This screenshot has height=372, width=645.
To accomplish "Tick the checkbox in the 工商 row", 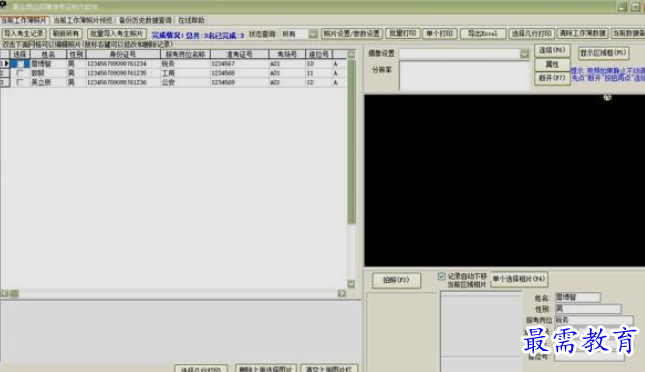I will pos(20,73).
